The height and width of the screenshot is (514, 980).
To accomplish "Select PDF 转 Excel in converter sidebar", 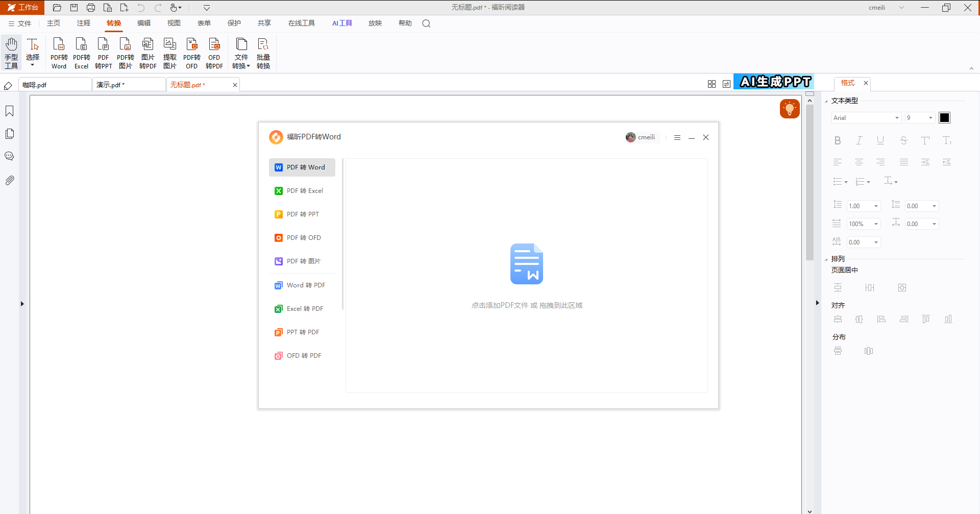I will tap(302, 191).
